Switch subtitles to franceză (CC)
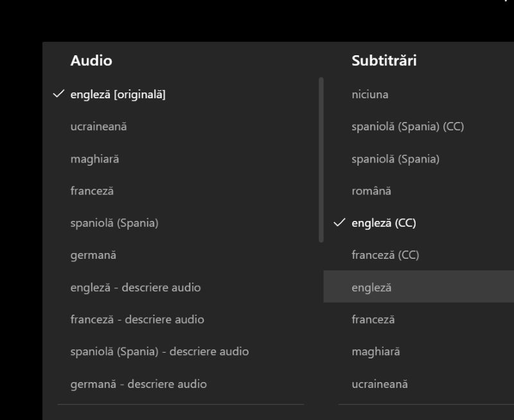Image resolution: width=514 pixels, height=420 pixels. tap(385, 255)
